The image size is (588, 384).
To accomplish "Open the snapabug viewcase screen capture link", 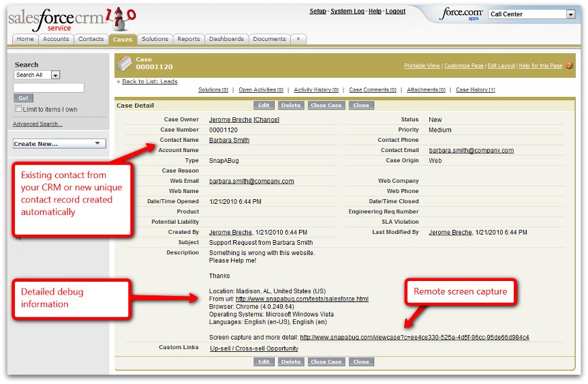I will click(414, 338).
